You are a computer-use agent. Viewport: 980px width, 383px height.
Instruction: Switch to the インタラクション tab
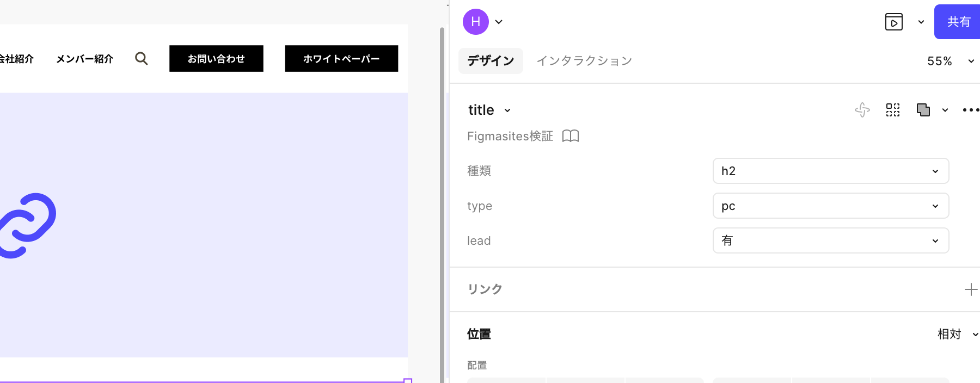click(584, 61)
